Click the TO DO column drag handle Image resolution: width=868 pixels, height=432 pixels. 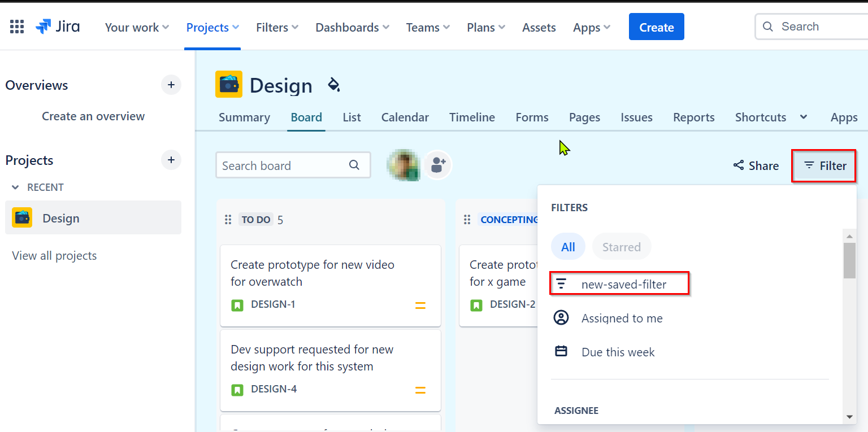[x=228, y=220]
